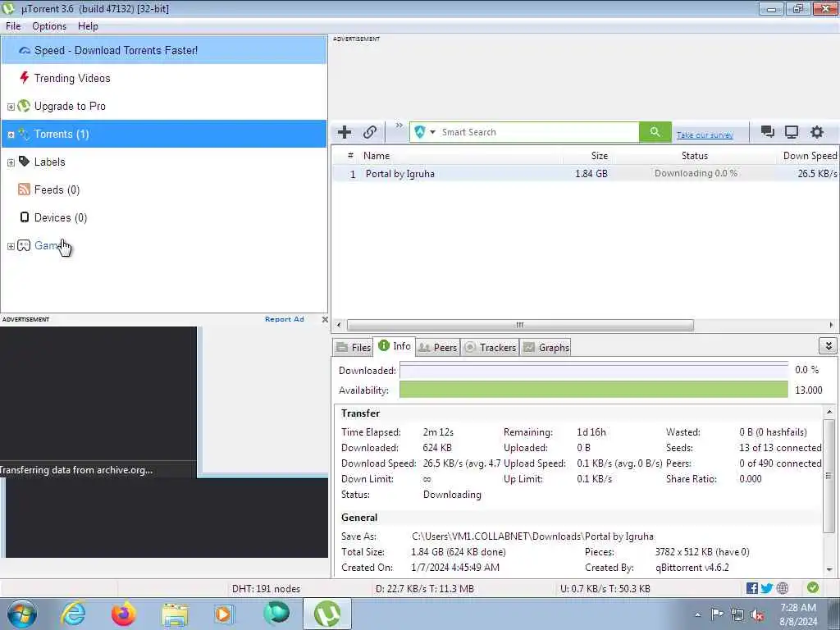Launch Internet Explorer from taskbar
Screen dimensions: 840x630
[x=73, y=614]
